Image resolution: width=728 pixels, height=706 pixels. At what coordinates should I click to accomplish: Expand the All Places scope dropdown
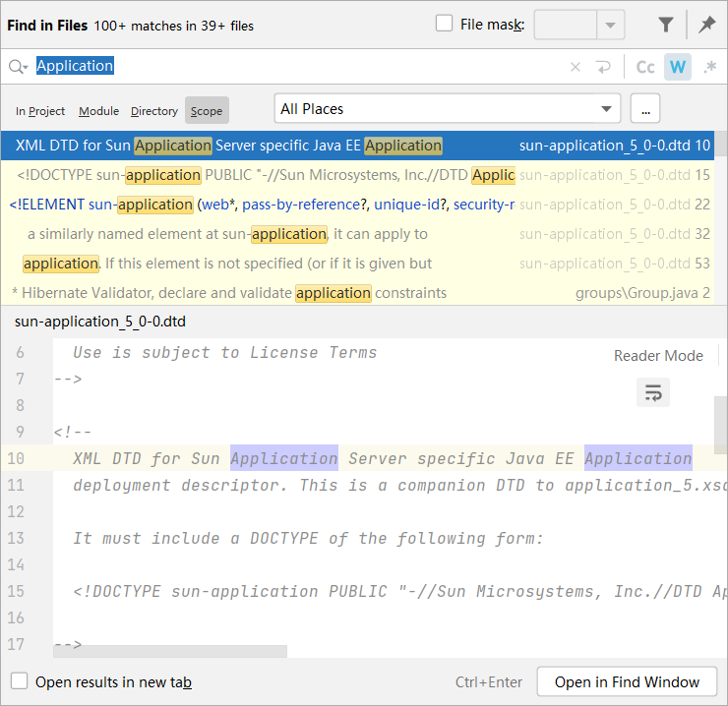point(606,108)
